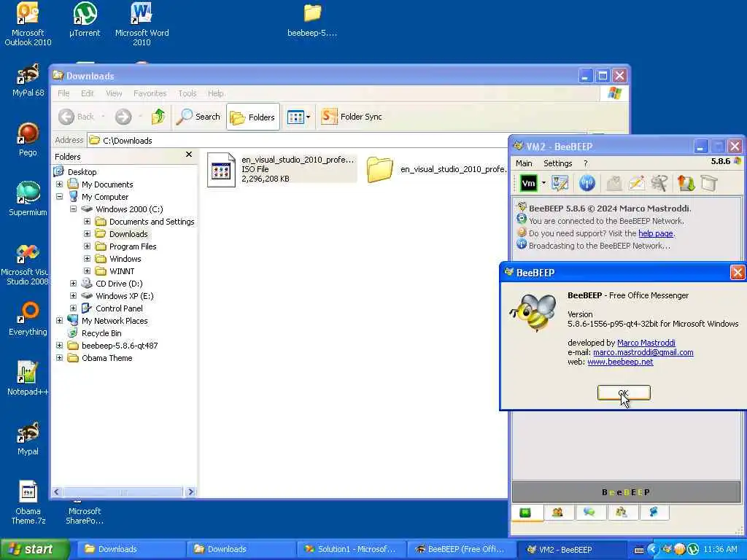Click the grayed trash bin icon in BeeBEEP toolbar
Viewport: 747px width, 560px height.
pos(709,183)
